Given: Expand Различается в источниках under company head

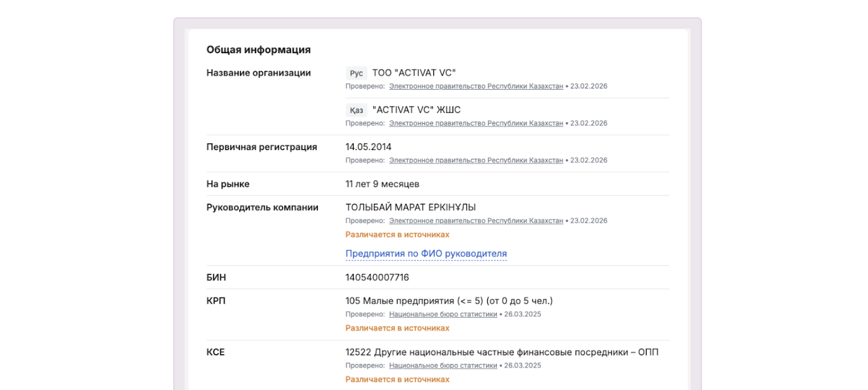Looking at the screenshot, I should (397, 235).
